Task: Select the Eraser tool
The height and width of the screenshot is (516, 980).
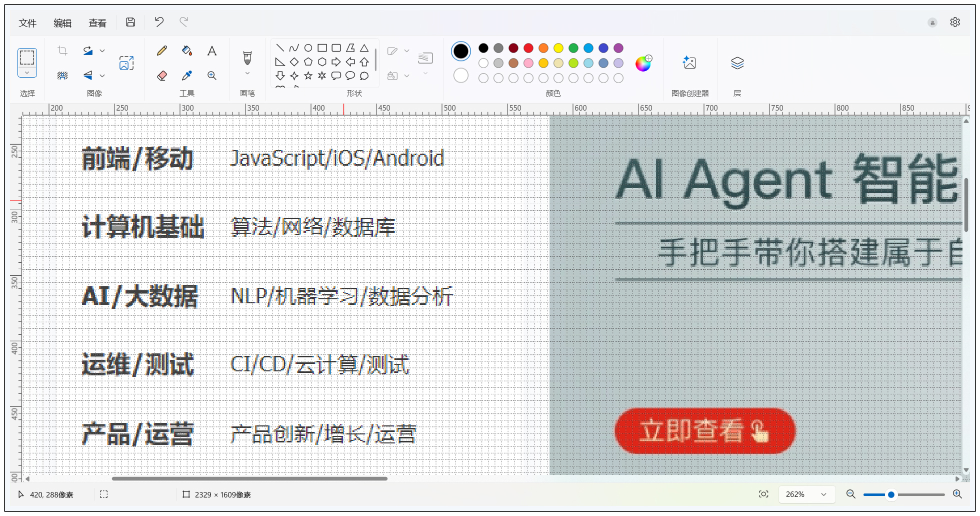Action: pos(162,76)
